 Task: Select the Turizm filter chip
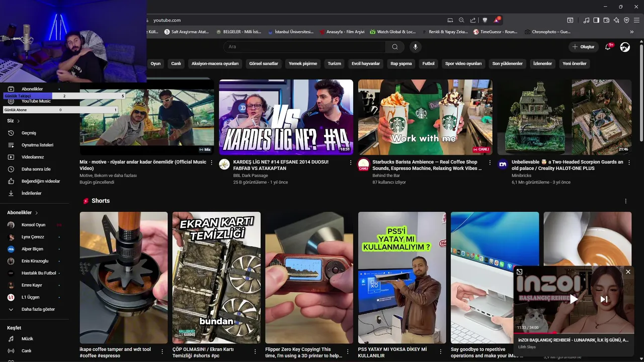pos(335,63)
